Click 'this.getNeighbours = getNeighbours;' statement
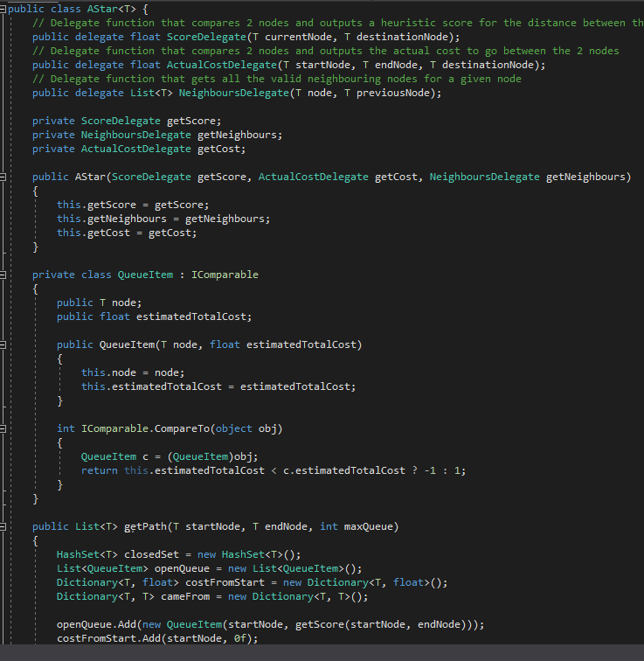Viewport: 644px width, 661px height. [163, 219]
